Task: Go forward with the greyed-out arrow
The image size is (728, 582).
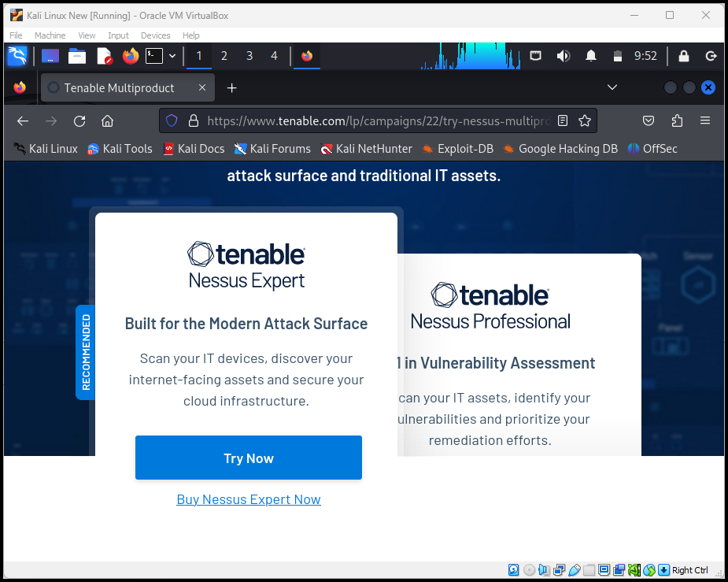Action: 51,121
